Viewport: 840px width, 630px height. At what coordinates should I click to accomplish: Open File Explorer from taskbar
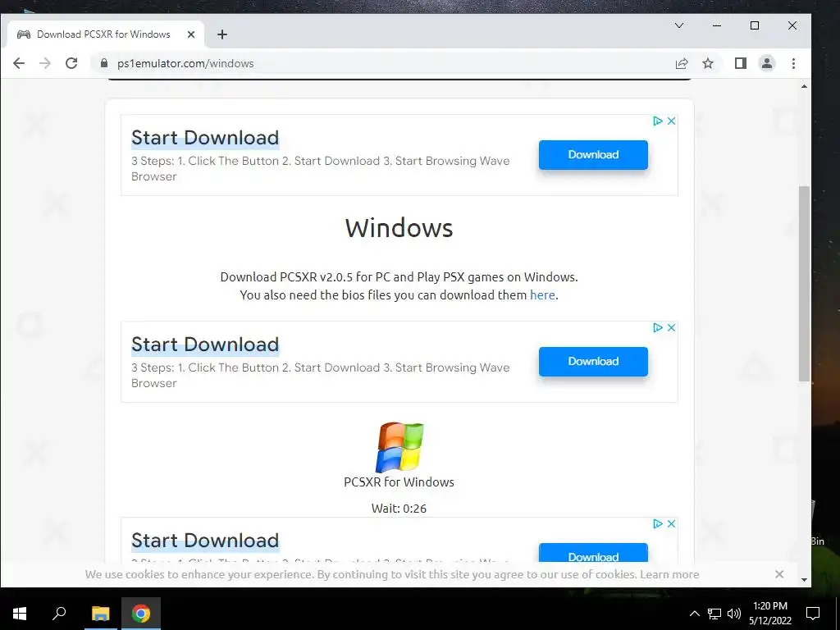100,614
